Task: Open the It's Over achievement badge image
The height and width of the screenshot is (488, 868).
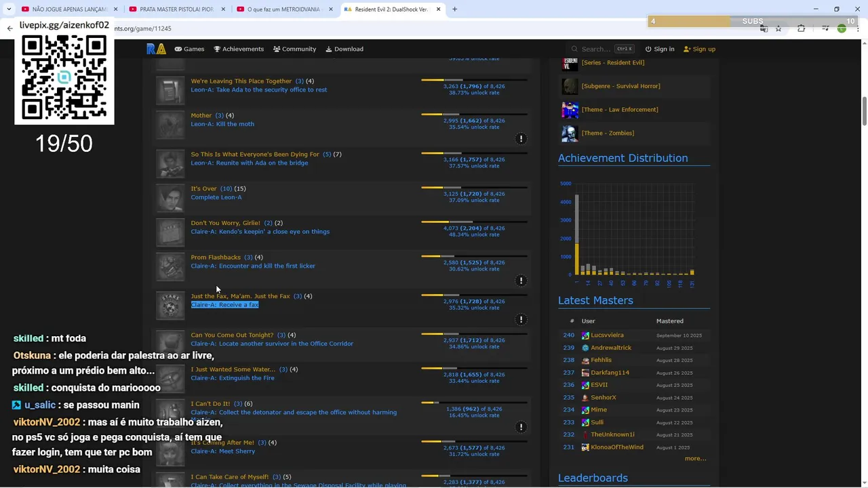Action: (x=170, y=198)
